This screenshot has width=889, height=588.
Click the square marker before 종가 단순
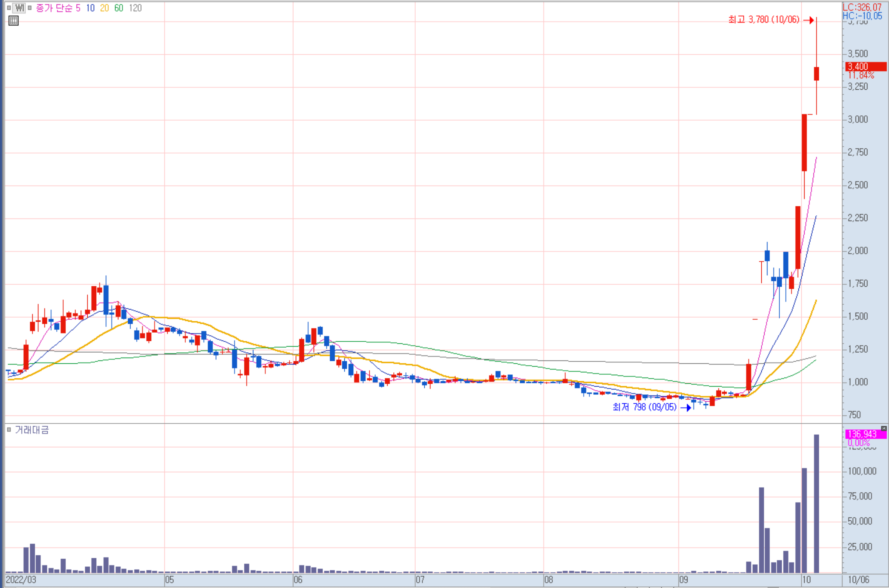pyautogui.click(x=30, y=8)
